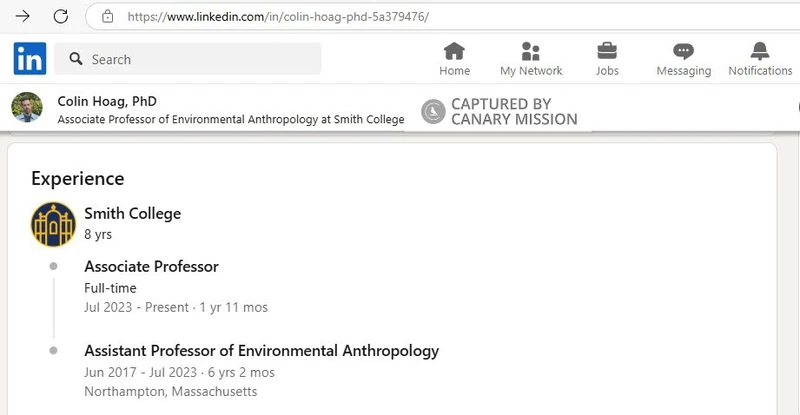Screen dimensions: 800x415
Task: Click the browser reload icon
Action: click(61, 16)
